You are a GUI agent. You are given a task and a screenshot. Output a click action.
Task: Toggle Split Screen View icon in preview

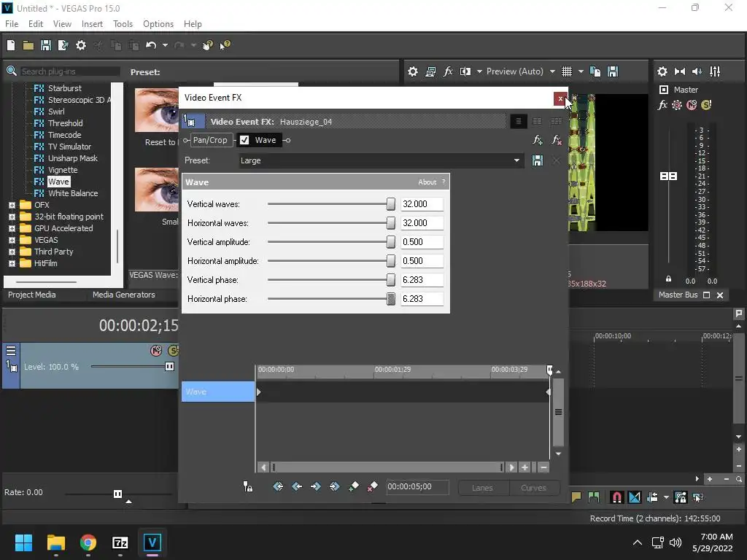coord(465,71)
